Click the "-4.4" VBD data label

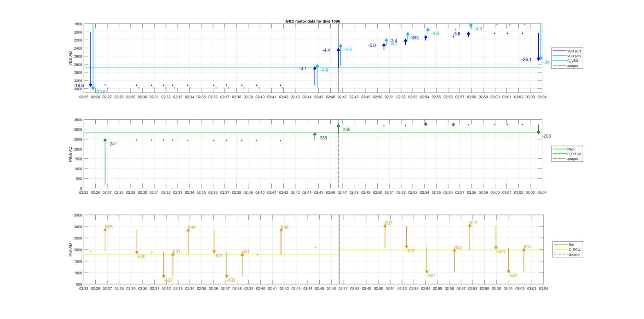[326, 50]
